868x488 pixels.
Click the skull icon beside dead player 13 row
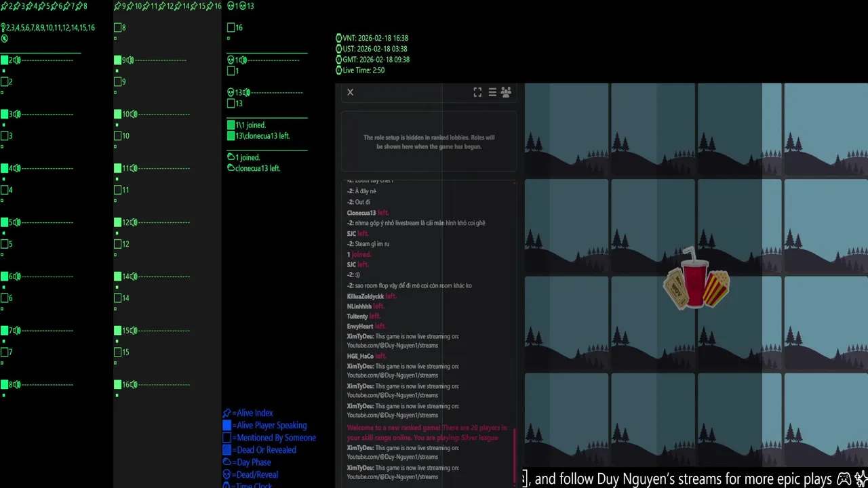[231, 93]
